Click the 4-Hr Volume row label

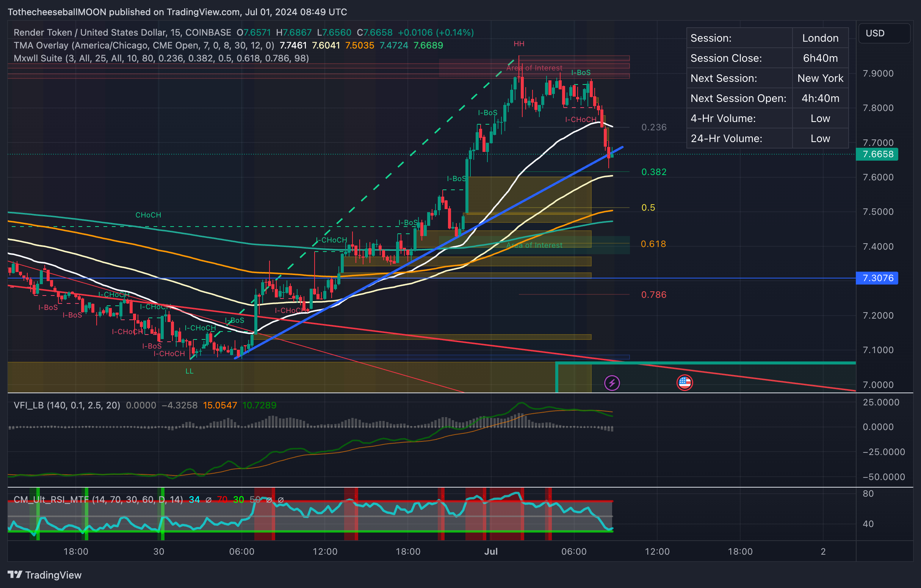pyautogui.click(x=723, y=119)
